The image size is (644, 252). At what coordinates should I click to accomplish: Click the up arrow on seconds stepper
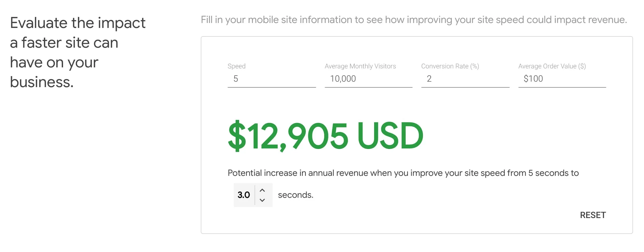tap(262, 190)
